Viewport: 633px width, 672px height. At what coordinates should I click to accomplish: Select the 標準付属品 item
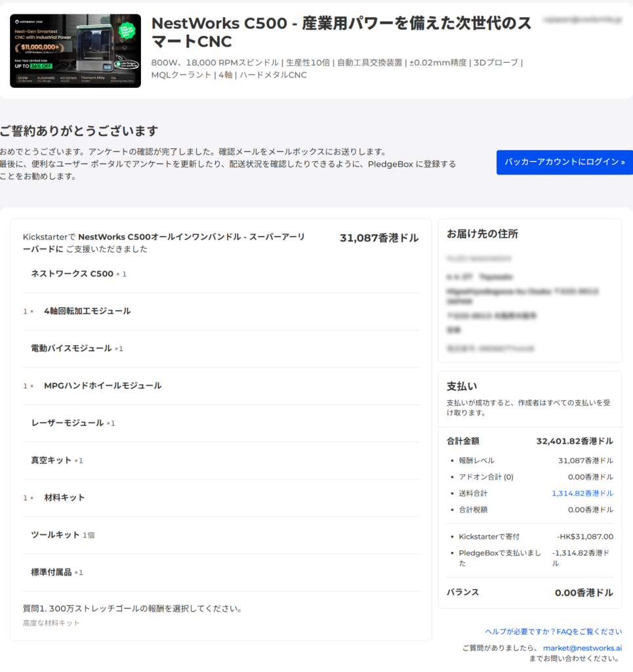[52, 572]
